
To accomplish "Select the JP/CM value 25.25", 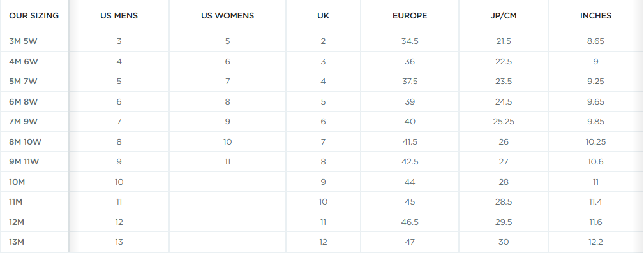I will [504, 121].
